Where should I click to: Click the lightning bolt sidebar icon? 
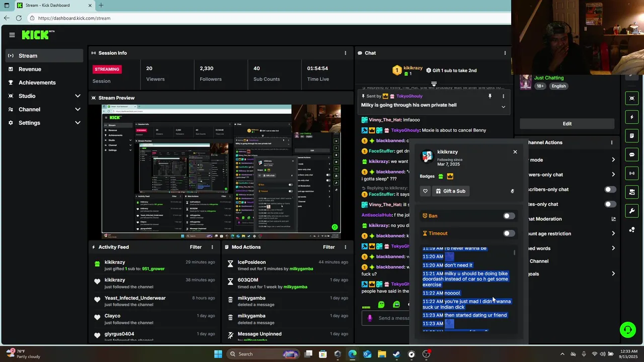632,117
